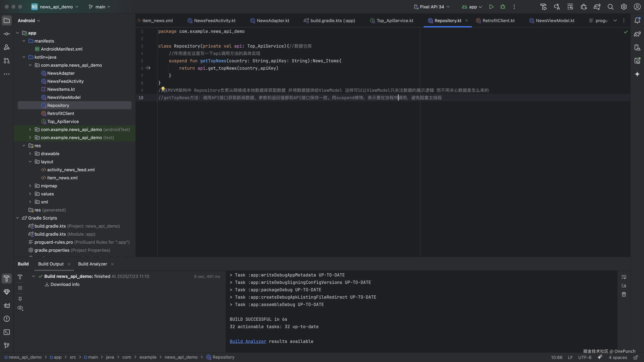The width and height of the screenshot is (644, 362).
Task: Select RetrofitClient in project tree
Action: (61, 113)
